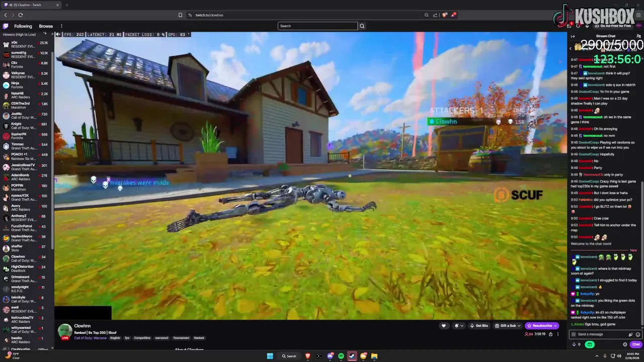Open Valkyrae channel in the sidebar
The height and width of the screenshot is (362, 644).
click(x=26, y=75)
